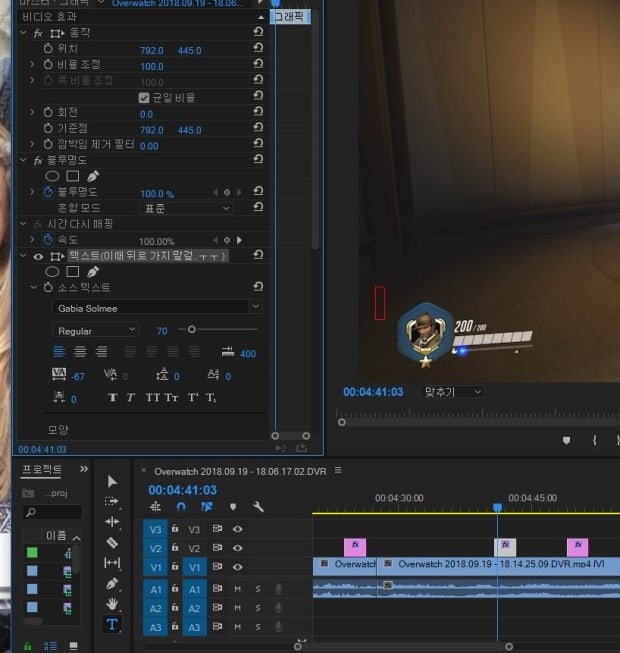The height and width of the screenshot is (653, 620).
Task: Apply Faux Bold text style
Action: [112, 397]
